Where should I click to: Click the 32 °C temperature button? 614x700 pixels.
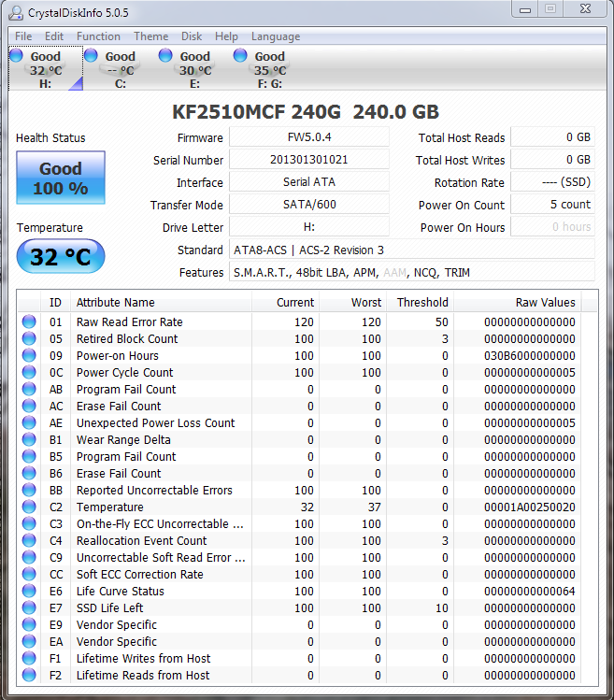(61, 257)
